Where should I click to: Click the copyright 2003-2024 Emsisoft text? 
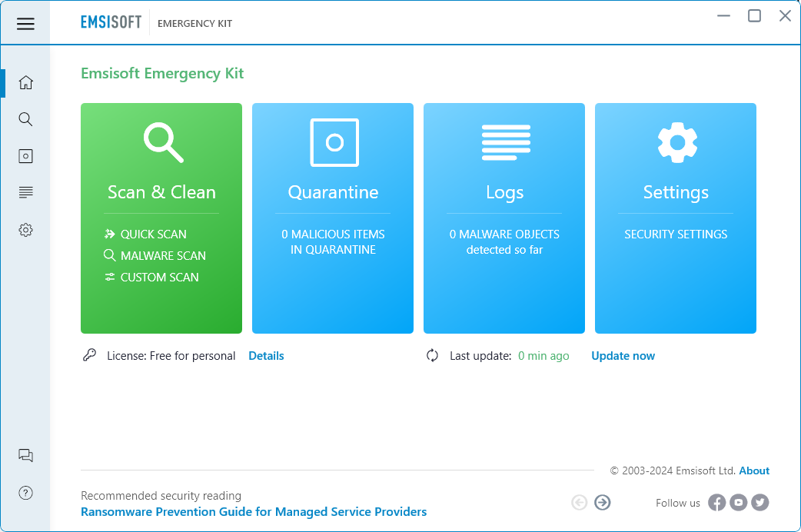[673, 470]
